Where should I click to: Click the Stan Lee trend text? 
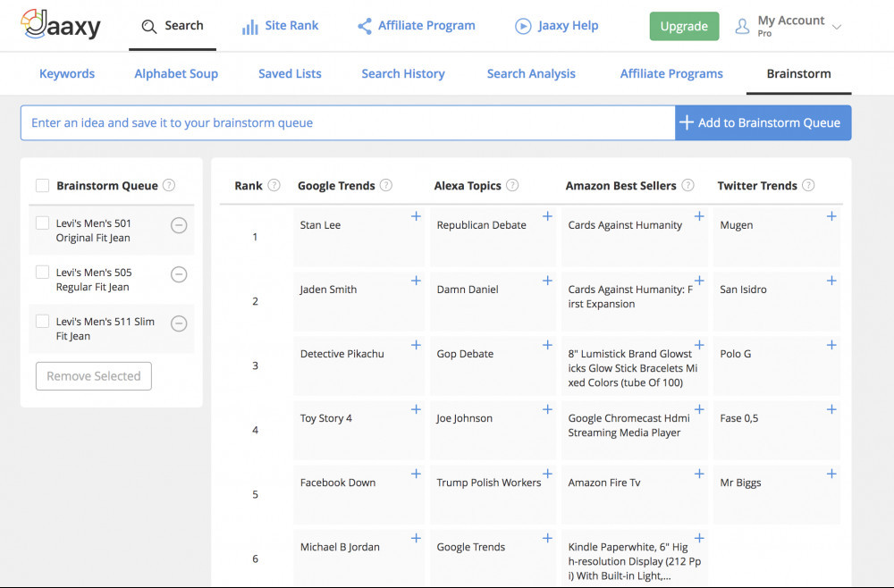(320, 225)
